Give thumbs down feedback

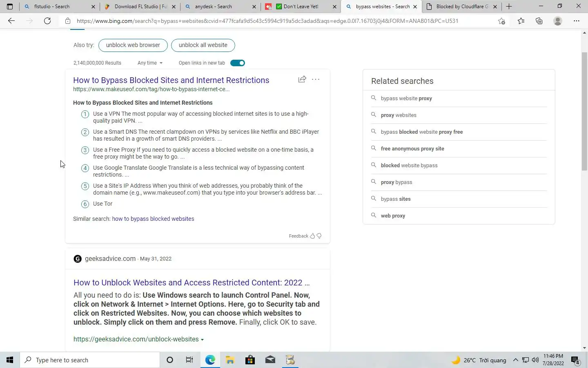pos(319,236)
